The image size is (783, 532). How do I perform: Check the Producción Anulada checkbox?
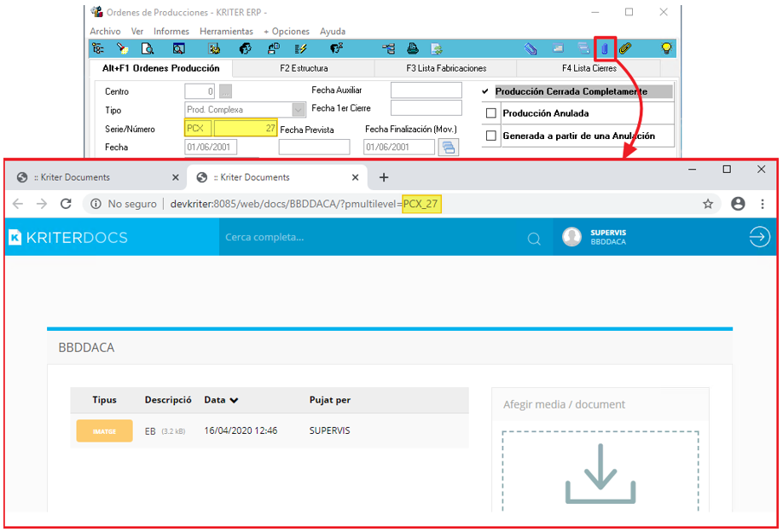pyautogui.click(x=491, y=113)
